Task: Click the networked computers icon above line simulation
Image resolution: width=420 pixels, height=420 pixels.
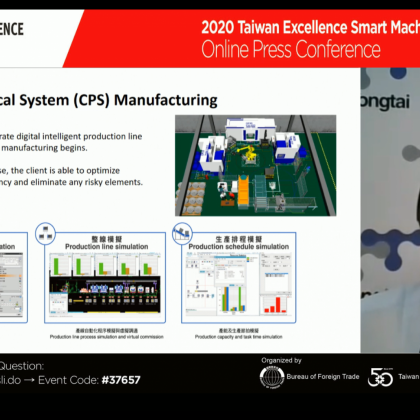Action: 45,233
